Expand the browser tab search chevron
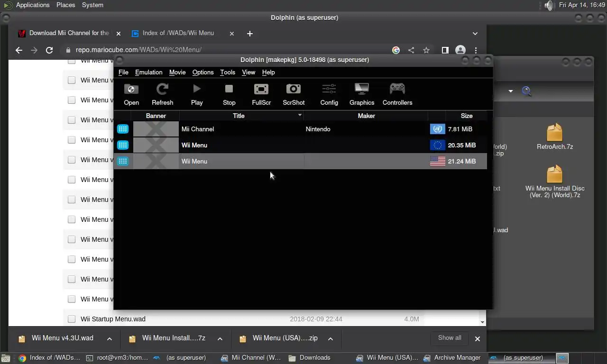The height and width of the screenshot is (364, 607). [x=475, y=34]
